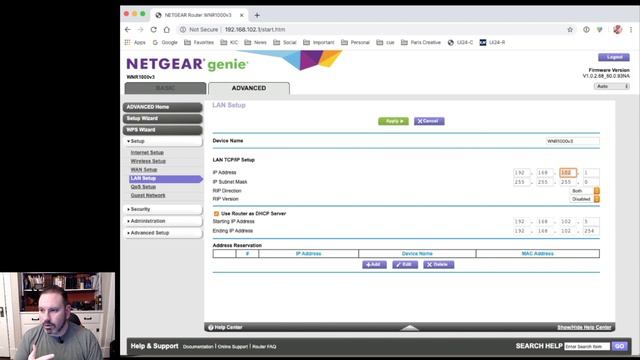Screen dimensions: 640x360
Task: Select the ADVANCED tab
Action: click(249, 88)
